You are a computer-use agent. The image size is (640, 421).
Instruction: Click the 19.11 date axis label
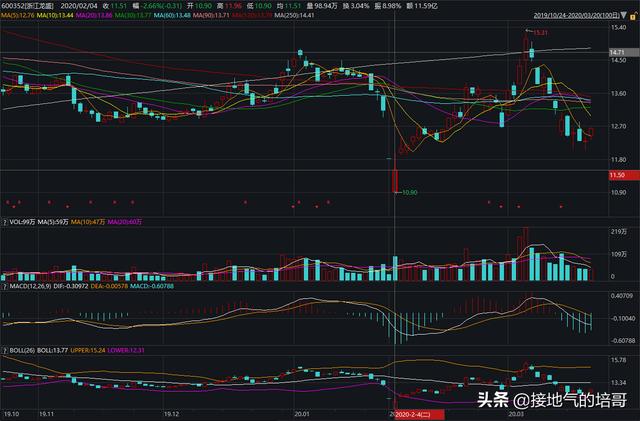(47, 414)
